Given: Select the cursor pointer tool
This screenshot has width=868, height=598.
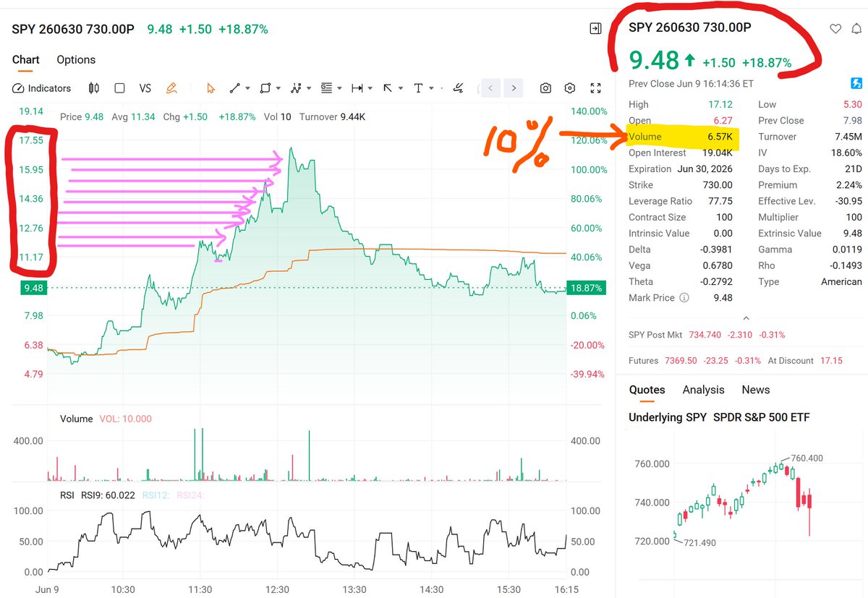Looking at the screenshot, I should pos(210,88).
